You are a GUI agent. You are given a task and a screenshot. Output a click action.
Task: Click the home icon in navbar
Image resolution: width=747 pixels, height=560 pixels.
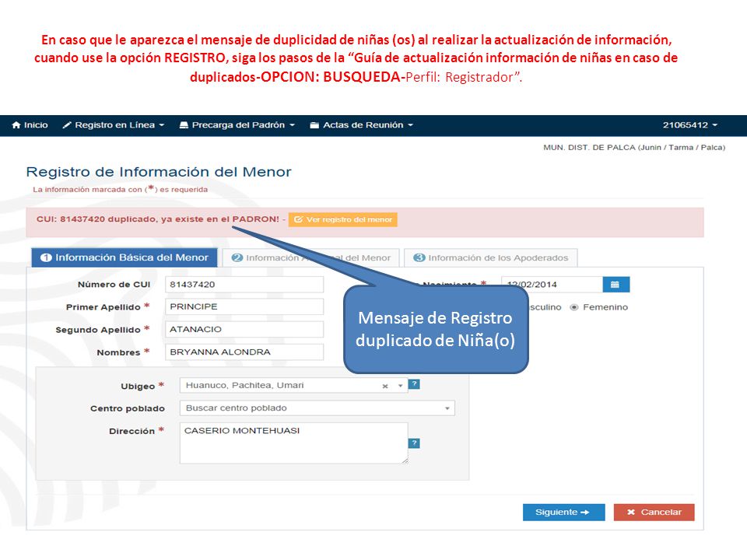(16, 124)
